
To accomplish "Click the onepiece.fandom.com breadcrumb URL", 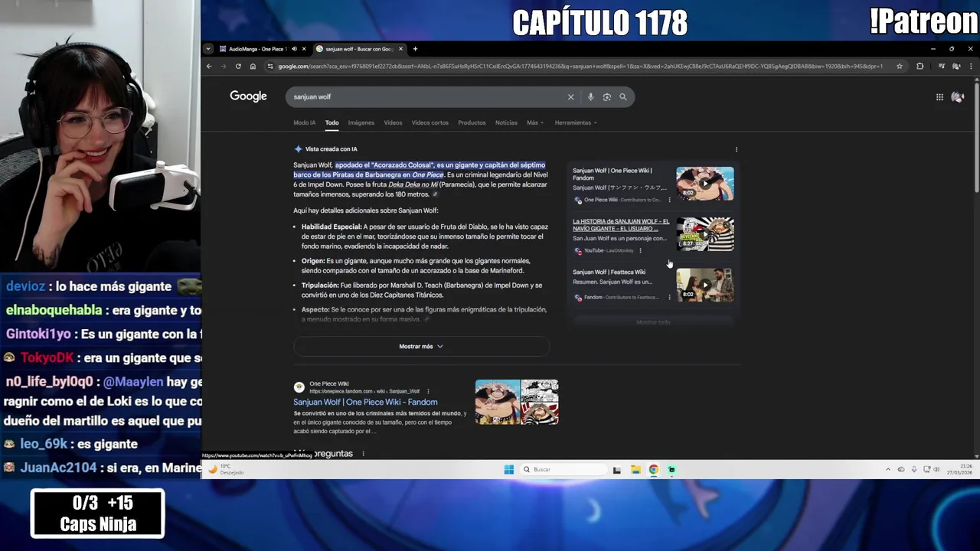I will coord(364,391).
